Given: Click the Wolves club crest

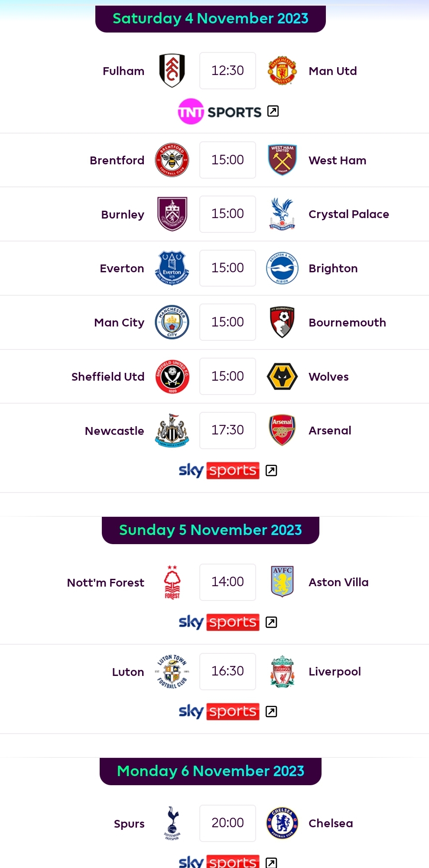Looking at the screenshot, I should click(x=282, y=376).
